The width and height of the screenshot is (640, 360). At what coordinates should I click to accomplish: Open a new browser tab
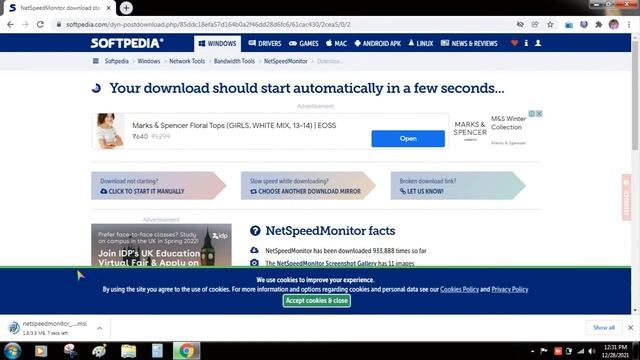tap(126, 8)
